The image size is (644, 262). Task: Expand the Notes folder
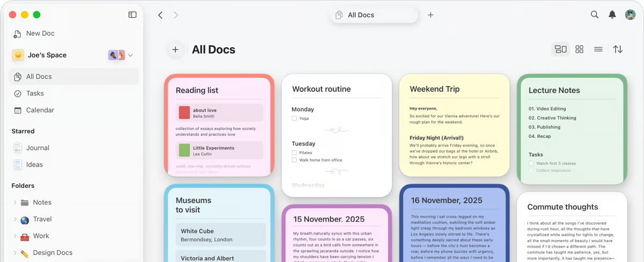tap(15, 202)
